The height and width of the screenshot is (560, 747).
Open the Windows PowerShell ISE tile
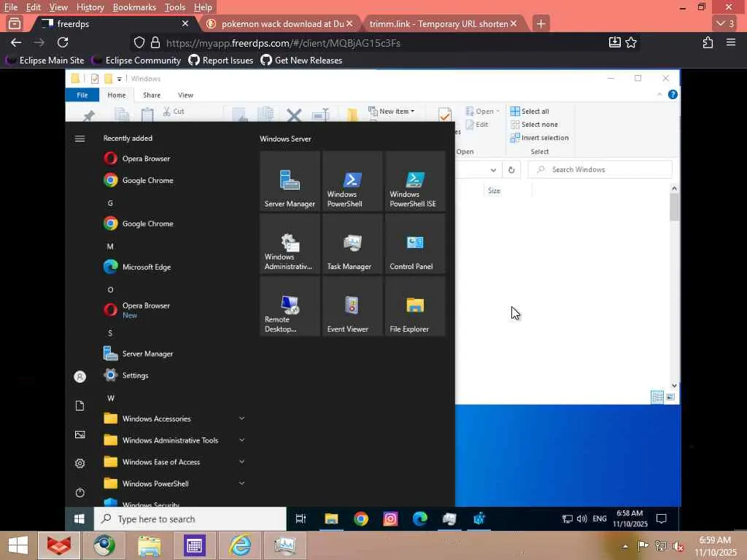(415, 181)
